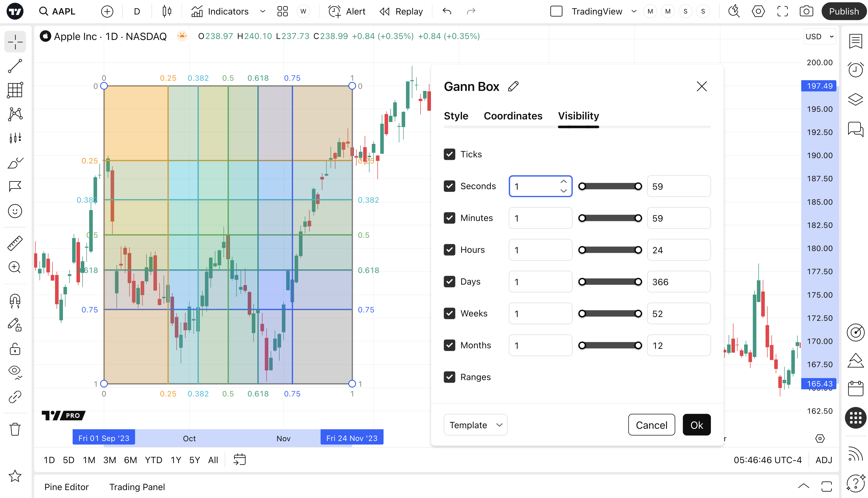Open the Indicators favorites dropdown arrow
This screenshot has width=868, height=498.
[x=262, y=11]
